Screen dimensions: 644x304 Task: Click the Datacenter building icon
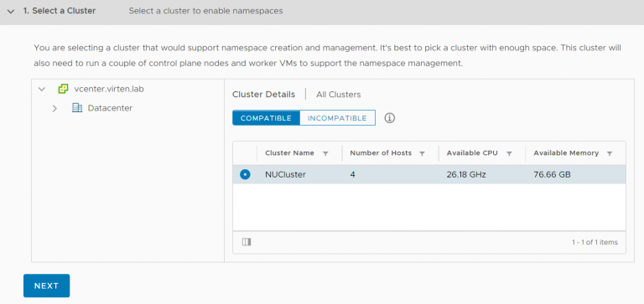tap(77, 108)
